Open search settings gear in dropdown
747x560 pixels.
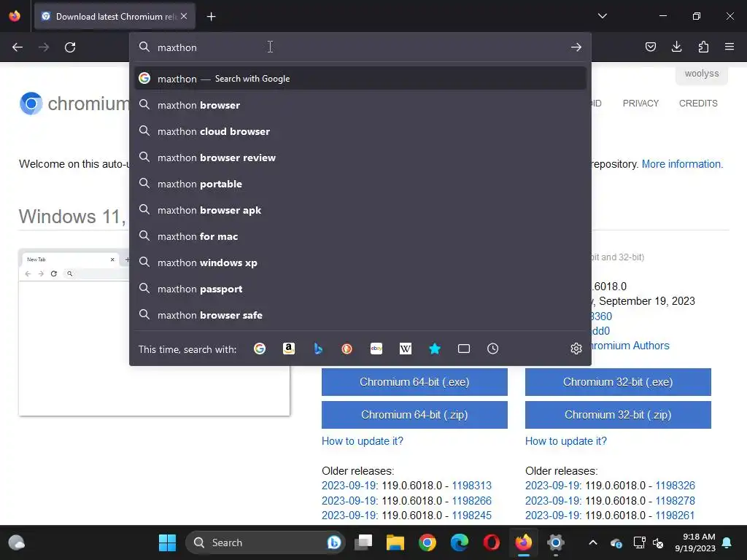point(576,349)
